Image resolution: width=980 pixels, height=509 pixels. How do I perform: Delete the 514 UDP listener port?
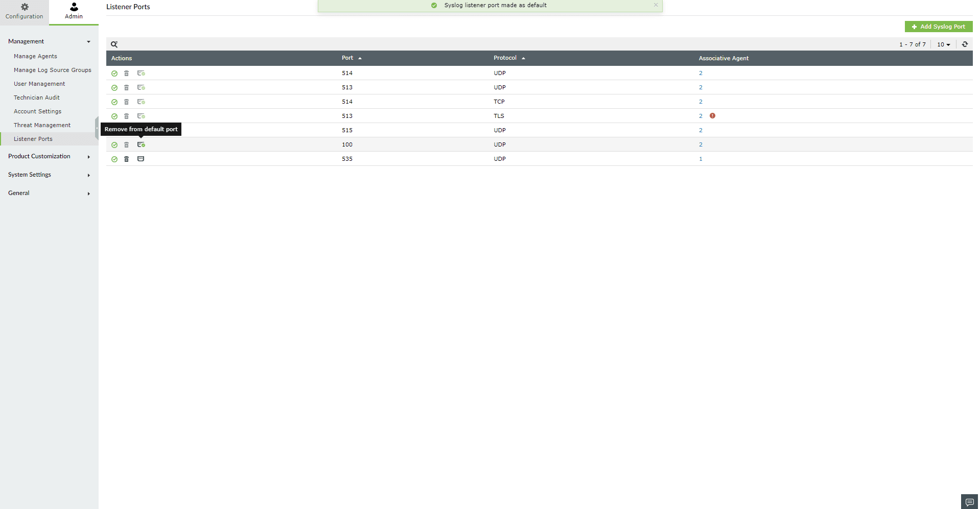coord(127,74)
